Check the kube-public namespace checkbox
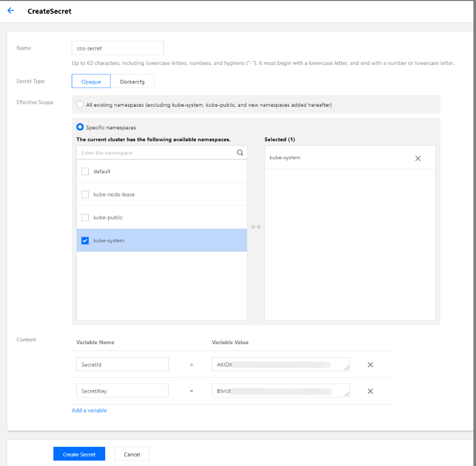The height and width of the screenshot is (466, 476). [86, 218]
